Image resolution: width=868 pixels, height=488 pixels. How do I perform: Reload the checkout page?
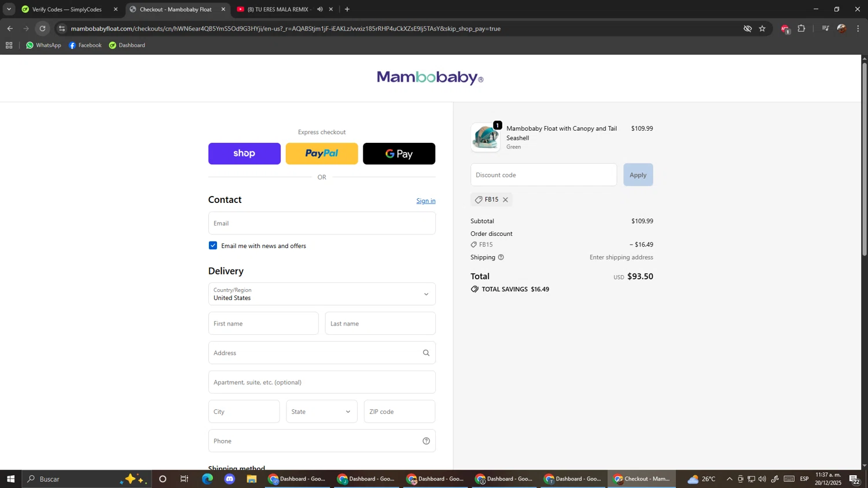pyautogui.click(x=42, y=28)
